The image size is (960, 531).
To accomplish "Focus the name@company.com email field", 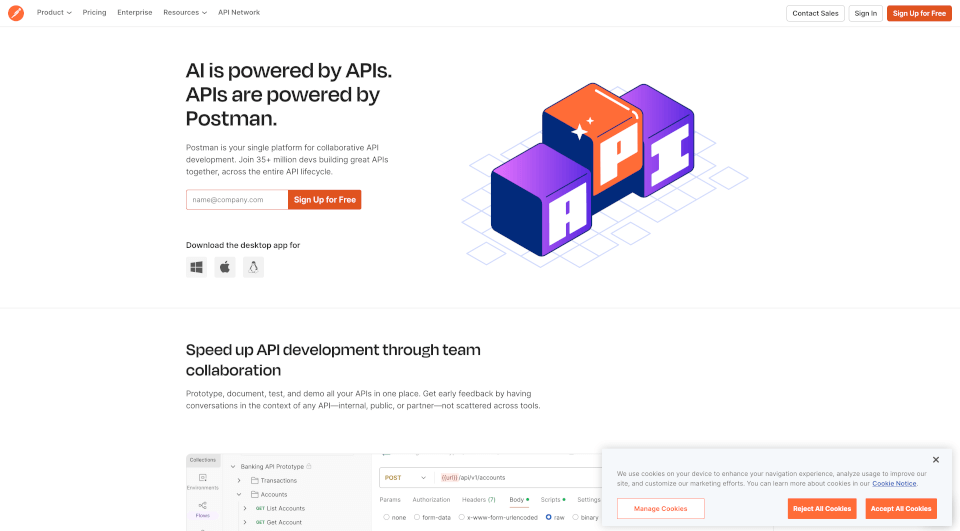I will (x=237, y=200).
